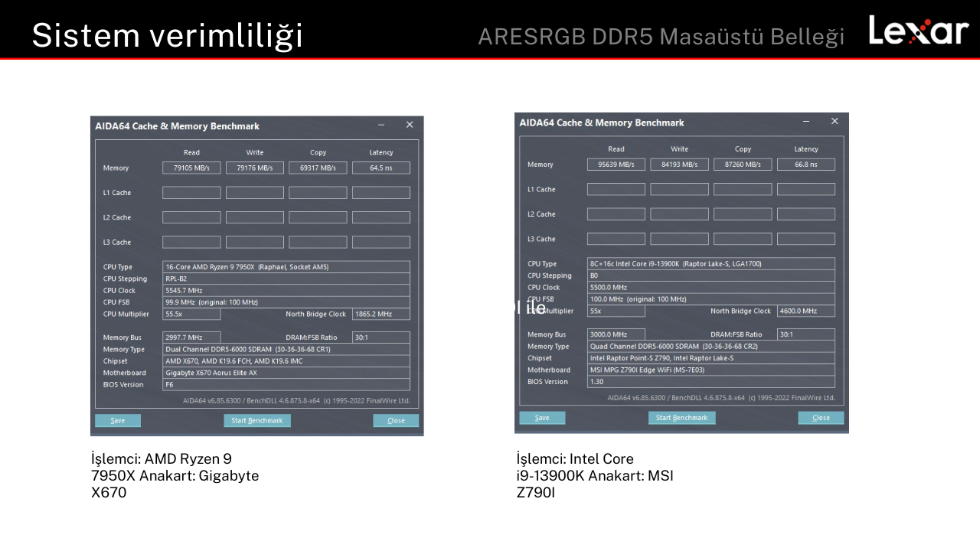Click Close button in the MSI Z790I benchmark window

click(x=821, y=418)
